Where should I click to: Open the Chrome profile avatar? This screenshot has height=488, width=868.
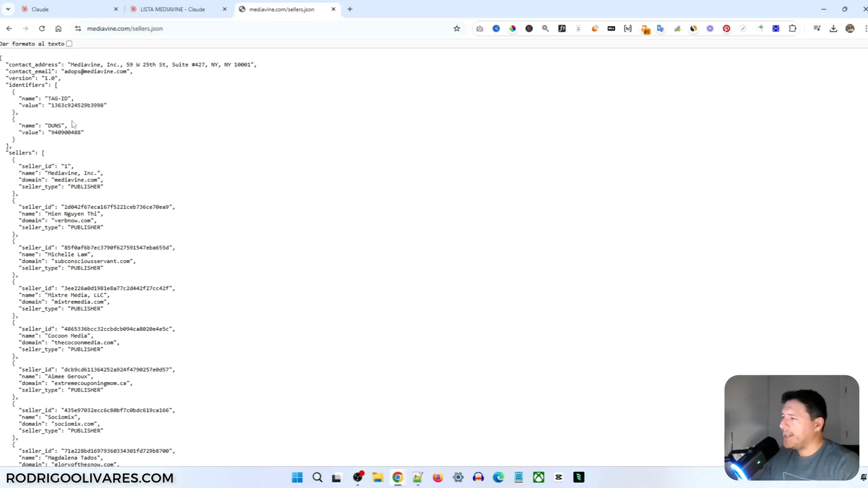point(850,29)
